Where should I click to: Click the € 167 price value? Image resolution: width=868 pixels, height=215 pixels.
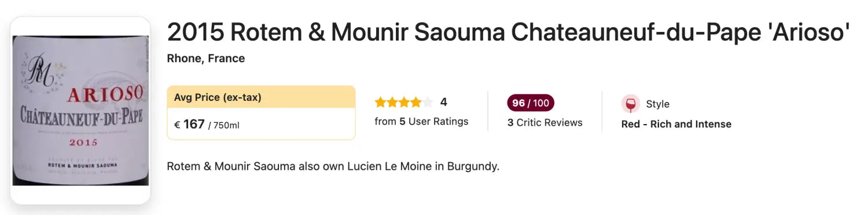189,125
